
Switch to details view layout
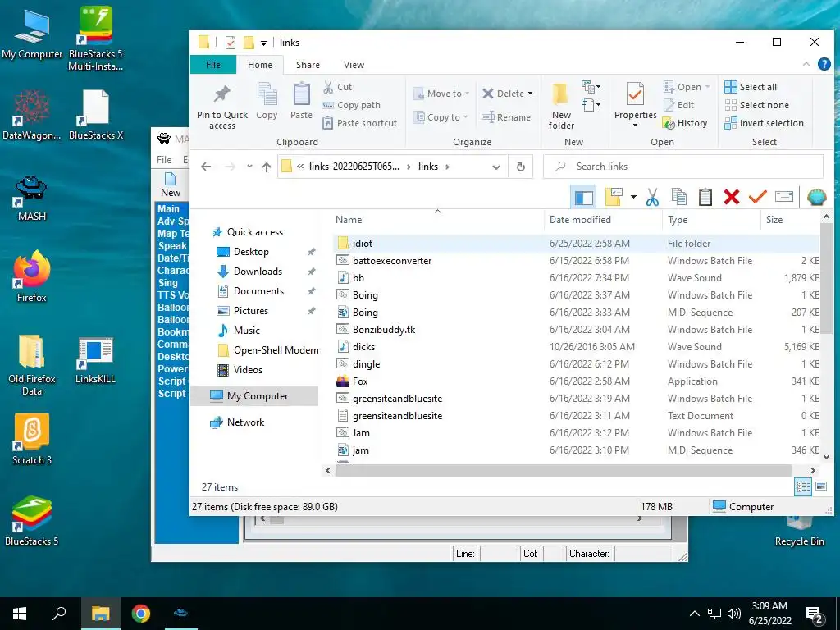coord(803,486)
